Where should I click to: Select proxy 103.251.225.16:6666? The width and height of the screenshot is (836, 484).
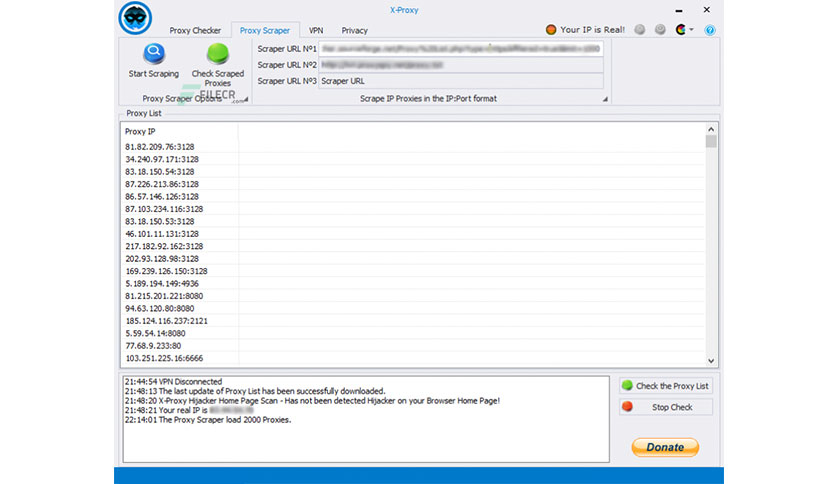164,358
